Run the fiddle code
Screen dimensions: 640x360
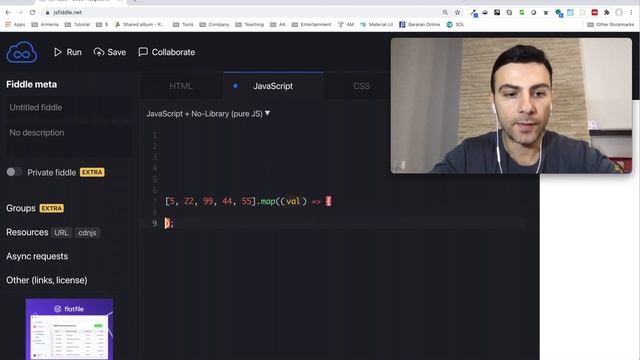[68, 52]
